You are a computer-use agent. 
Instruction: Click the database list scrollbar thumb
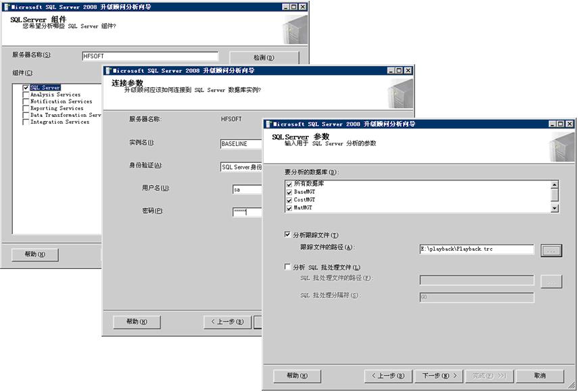coord(555,195)
